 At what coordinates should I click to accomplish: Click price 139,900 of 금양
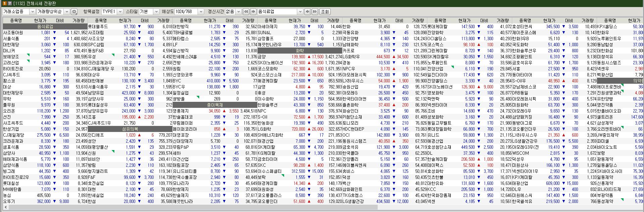click(x=298, y=57)
